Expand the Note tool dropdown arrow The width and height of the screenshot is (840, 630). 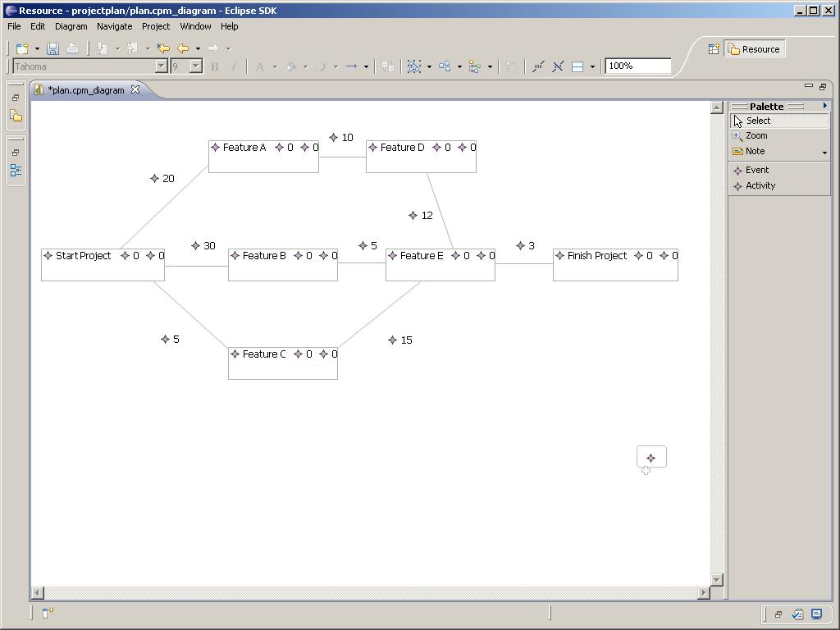tap(824, 153)
